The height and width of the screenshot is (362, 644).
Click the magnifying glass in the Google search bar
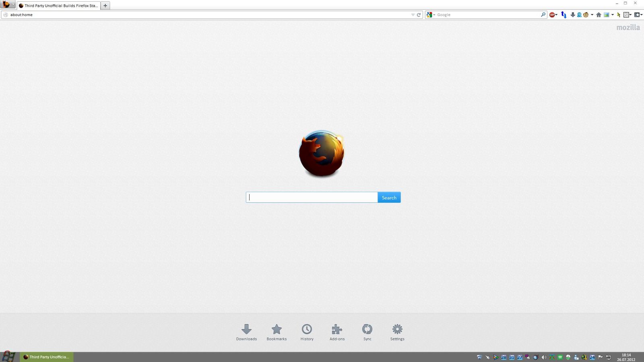coord(543,15)
